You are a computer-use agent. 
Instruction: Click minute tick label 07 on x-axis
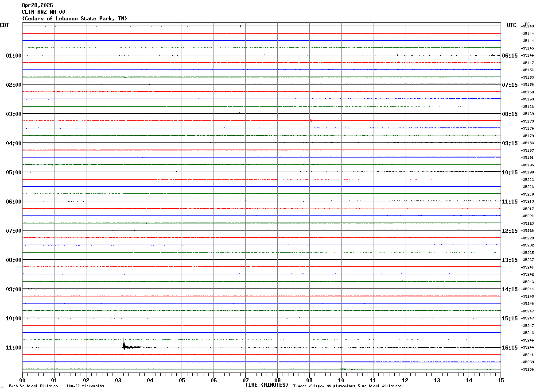coord(245,380)
